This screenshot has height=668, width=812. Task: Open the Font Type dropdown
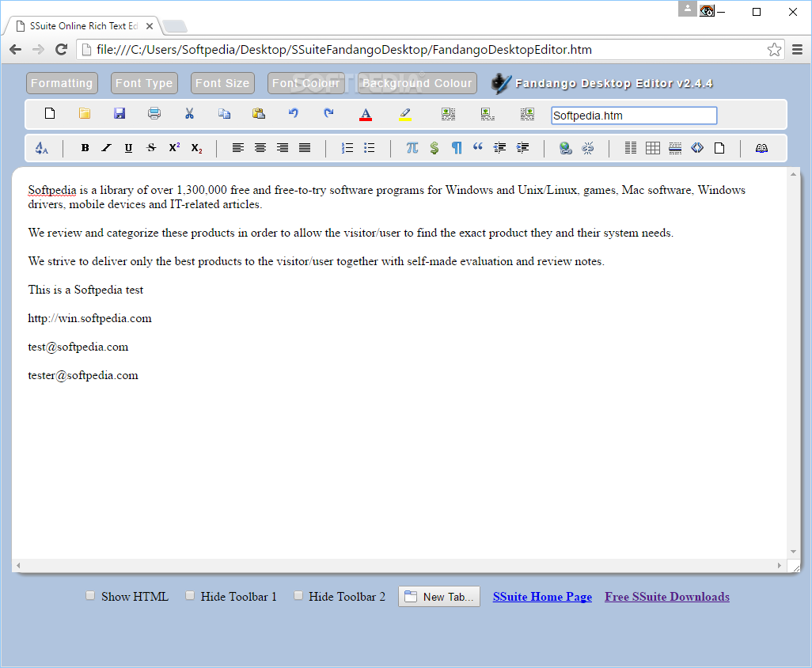click(144, 83)
